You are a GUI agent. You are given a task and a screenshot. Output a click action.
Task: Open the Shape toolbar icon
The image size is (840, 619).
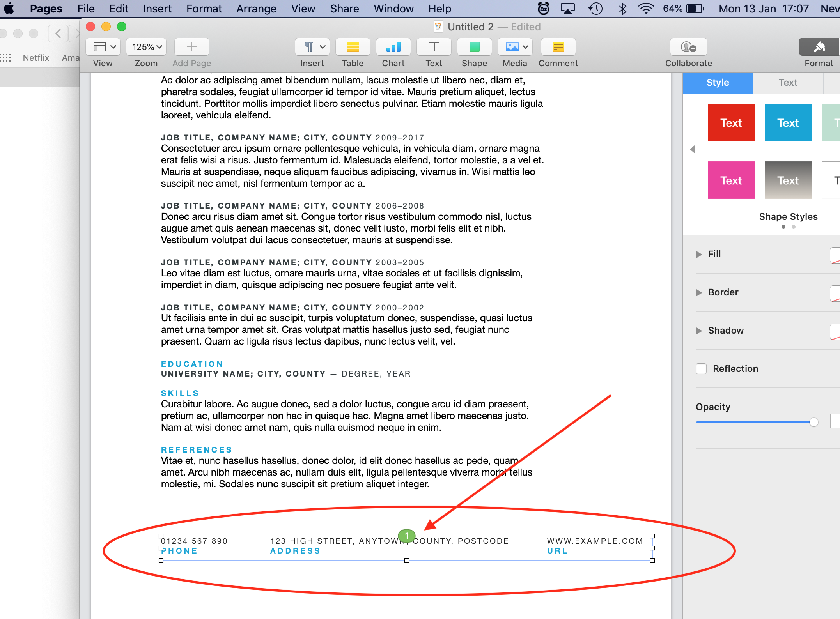pyautogui.click(x=474, y=47)
